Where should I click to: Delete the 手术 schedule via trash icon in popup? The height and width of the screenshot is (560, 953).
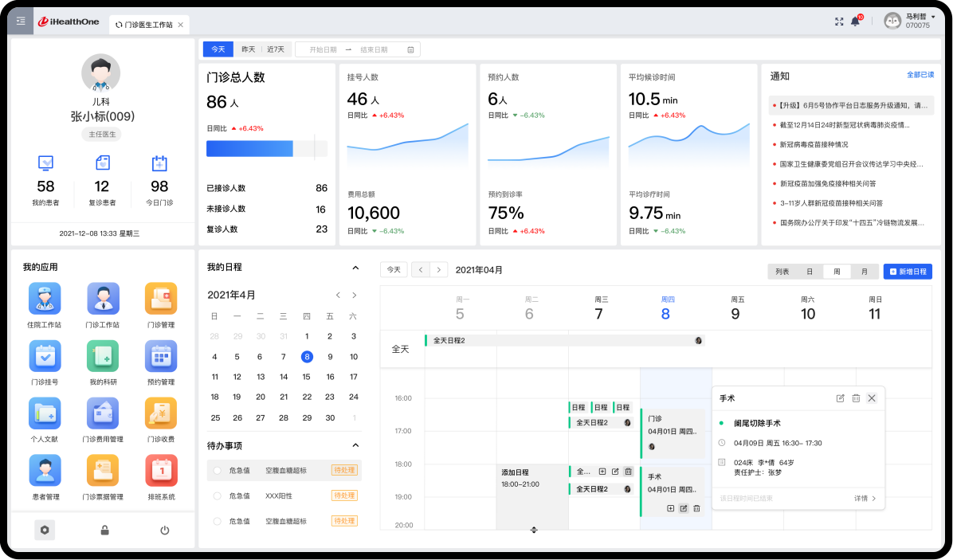(856, 398)
